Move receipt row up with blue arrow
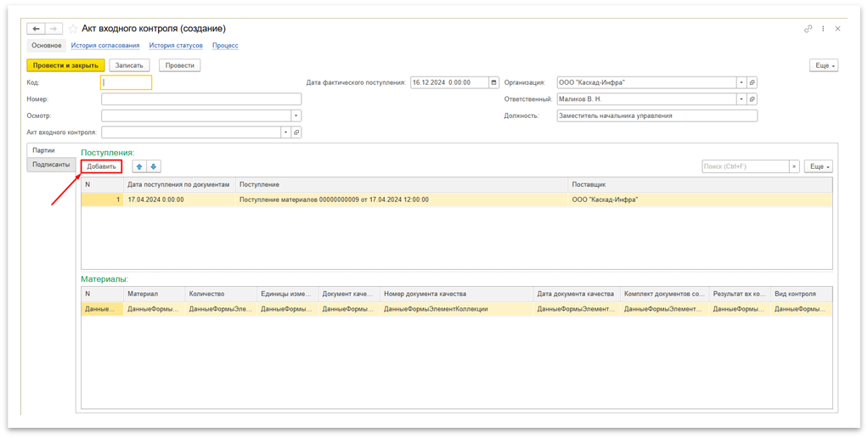Viewport: 868px width, 438px height. pos(139,166)
